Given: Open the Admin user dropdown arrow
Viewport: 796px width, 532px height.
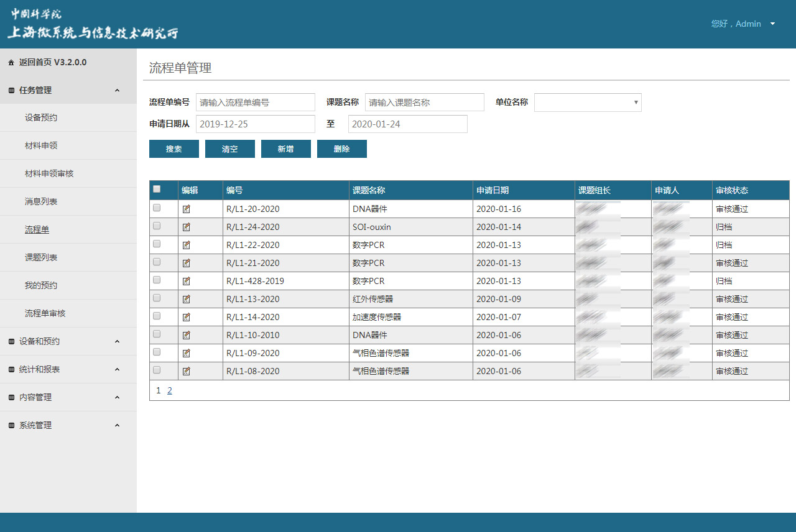Looking at the screenshot, I should click(x=772, y=24).
